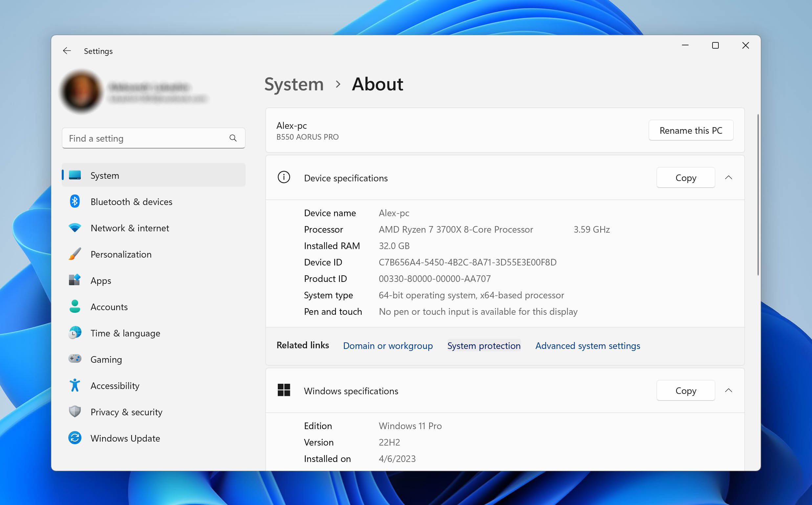Viewport: 812px width, 505px height.
Task: Click the info icon beside Device specifications
Action: click(x=284, y=177)
